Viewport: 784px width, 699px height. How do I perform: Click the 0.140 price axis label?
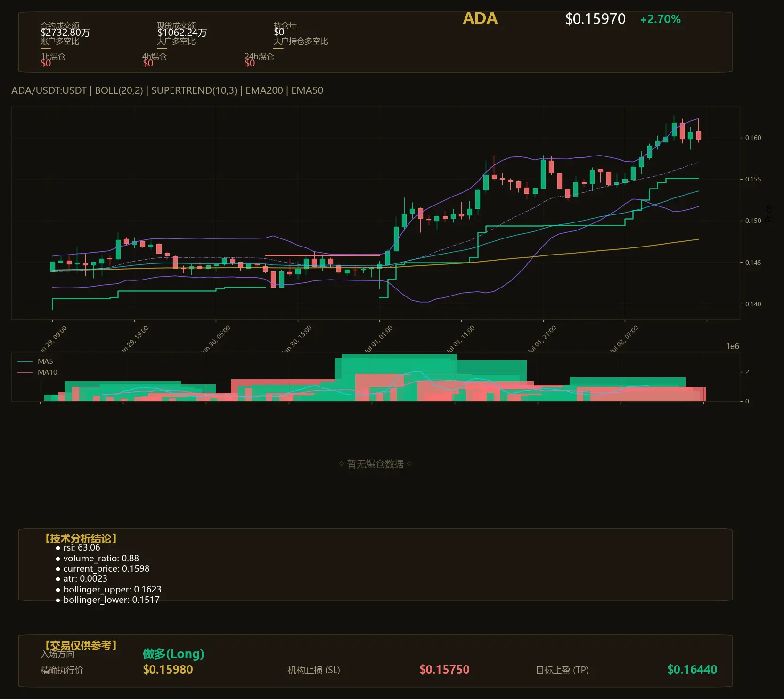(753, 304)
